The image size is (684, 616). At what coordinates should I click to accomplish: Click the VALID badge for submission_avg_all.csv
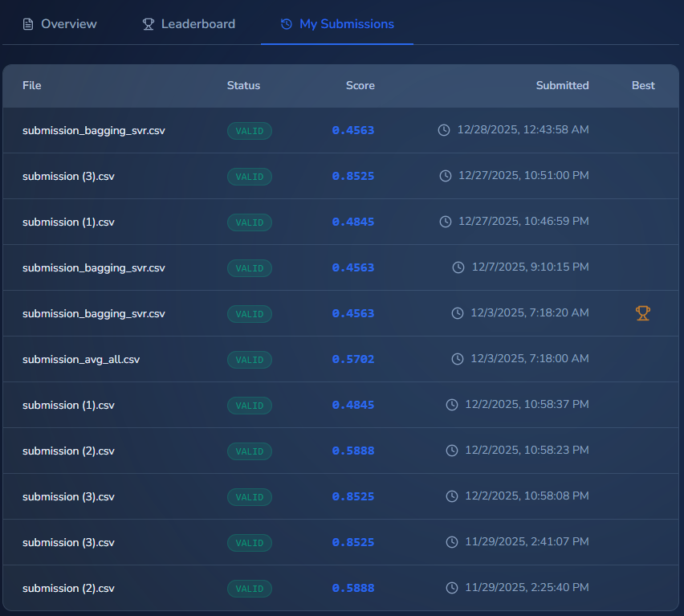click(250, 359)
